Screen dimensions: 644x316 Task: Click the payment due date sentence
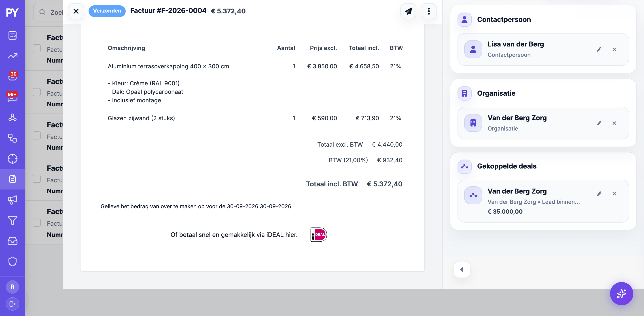197,206
